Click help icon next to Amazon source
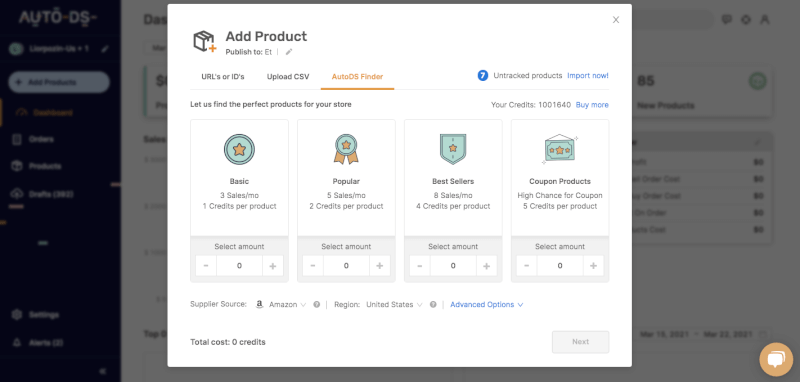Screen dimensions: 800x382 click(x=316, y=304)
